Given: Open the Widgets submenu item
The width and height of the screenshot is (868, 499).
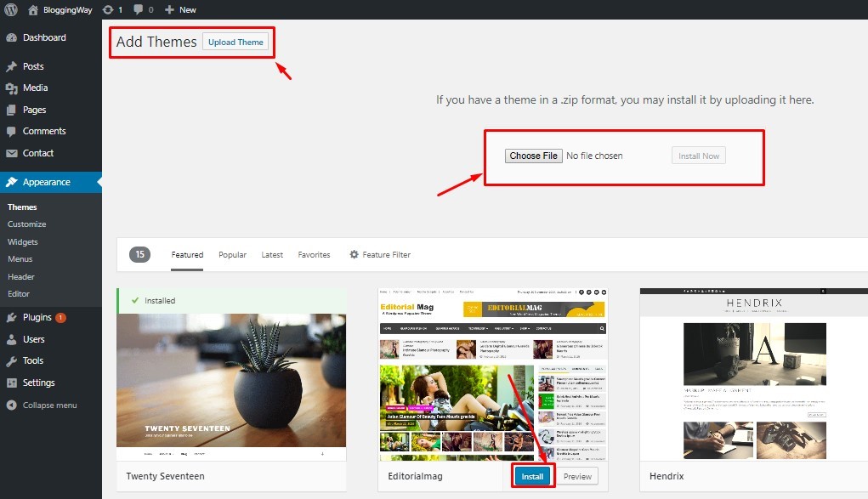Looking at the screenshot, I should 23,242.
